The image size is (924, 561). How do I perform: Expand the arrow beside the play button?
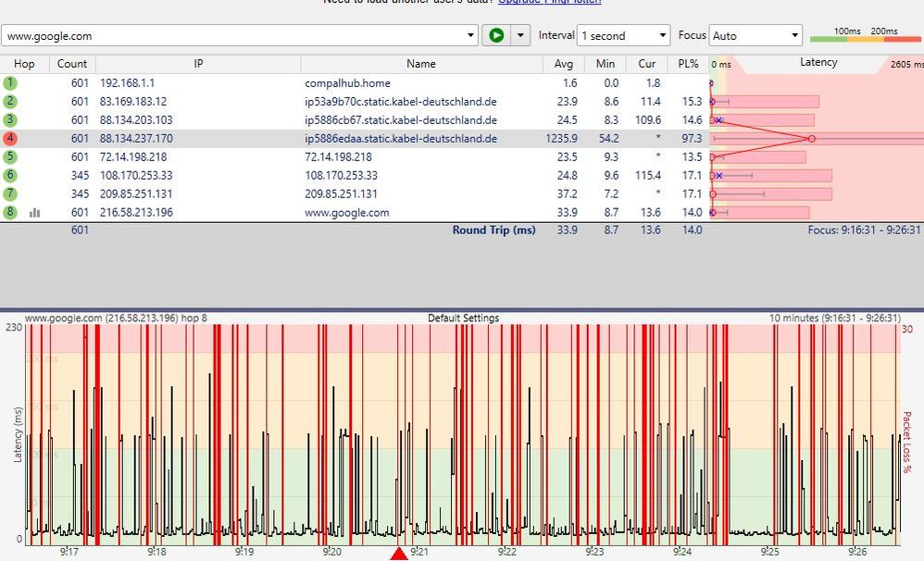tap(520, 36)
